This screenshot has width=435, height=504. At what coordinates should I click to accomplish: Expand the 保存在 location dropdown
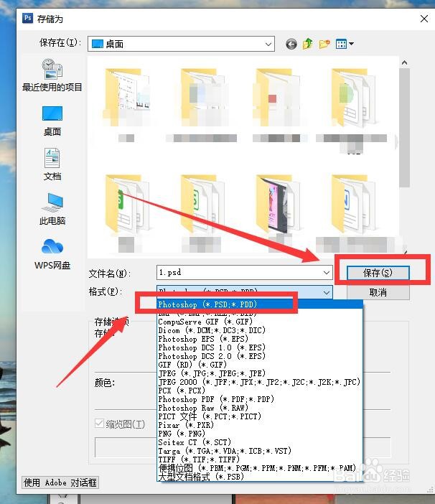268,44
